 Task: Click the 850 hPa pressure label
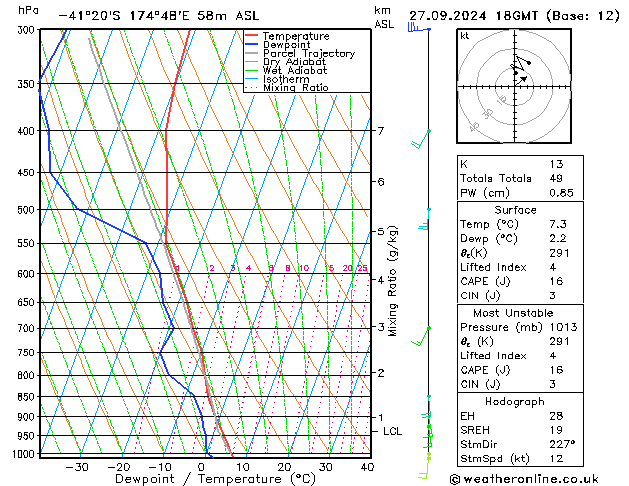click(x=26, y=397)
